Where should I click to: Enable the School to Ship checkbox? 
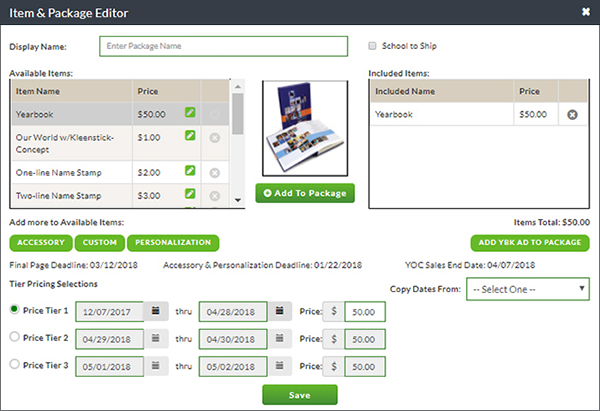tap(373, 46)
